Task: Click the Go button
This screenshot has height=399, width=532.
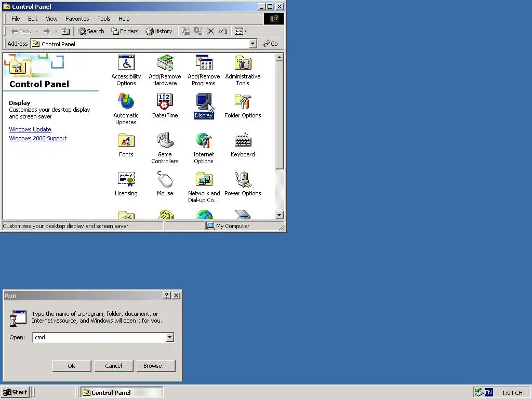Action: pyautogui.click(x=271, y=44)
